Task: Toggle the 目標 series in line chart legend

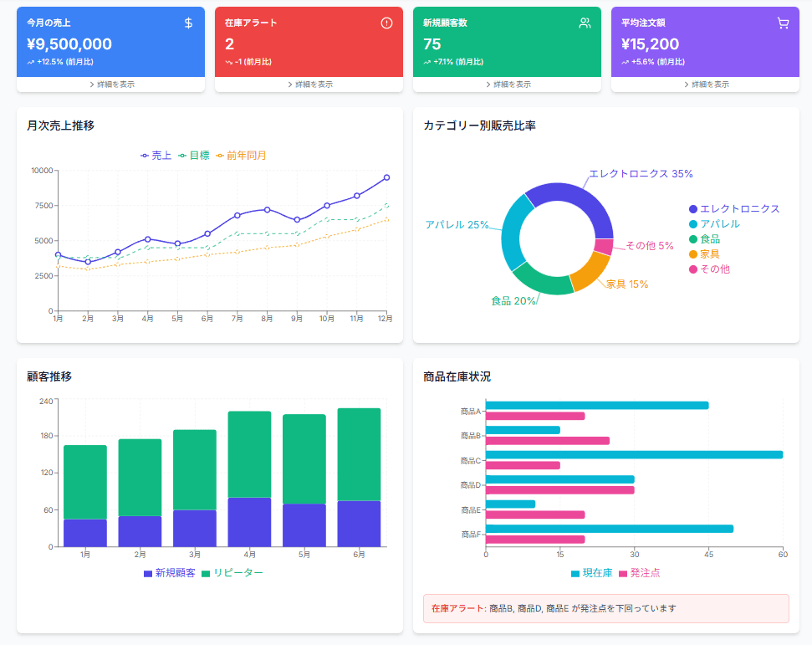Action: coord(193,156)
